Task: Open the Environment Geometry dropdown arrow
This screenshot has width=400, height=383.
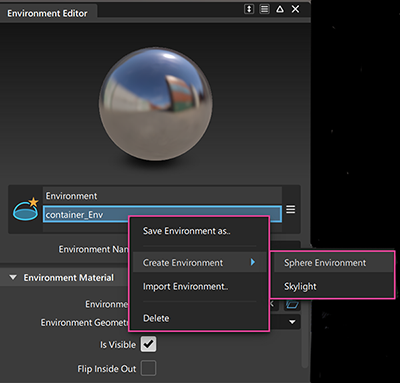Action: (292, 322)
